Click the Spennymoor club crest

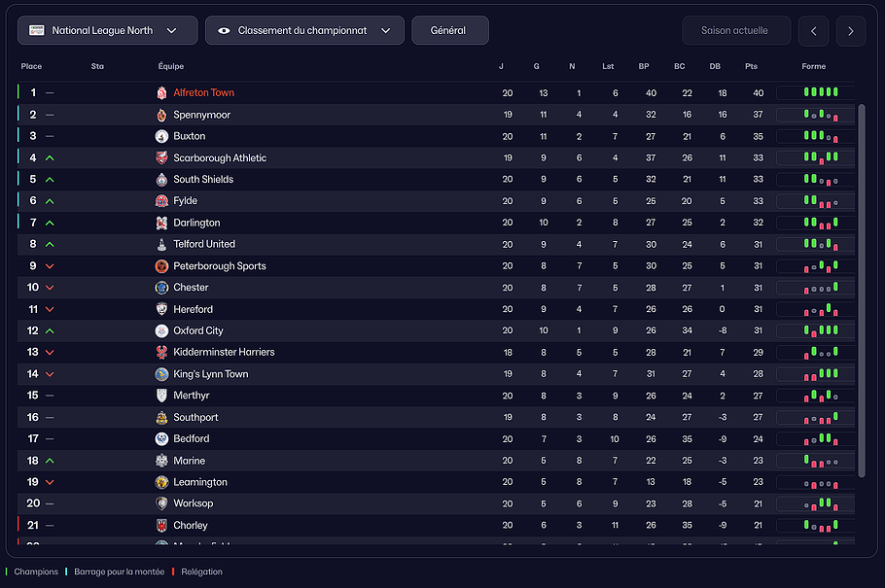pyautogui.click(x=160, y=115)
